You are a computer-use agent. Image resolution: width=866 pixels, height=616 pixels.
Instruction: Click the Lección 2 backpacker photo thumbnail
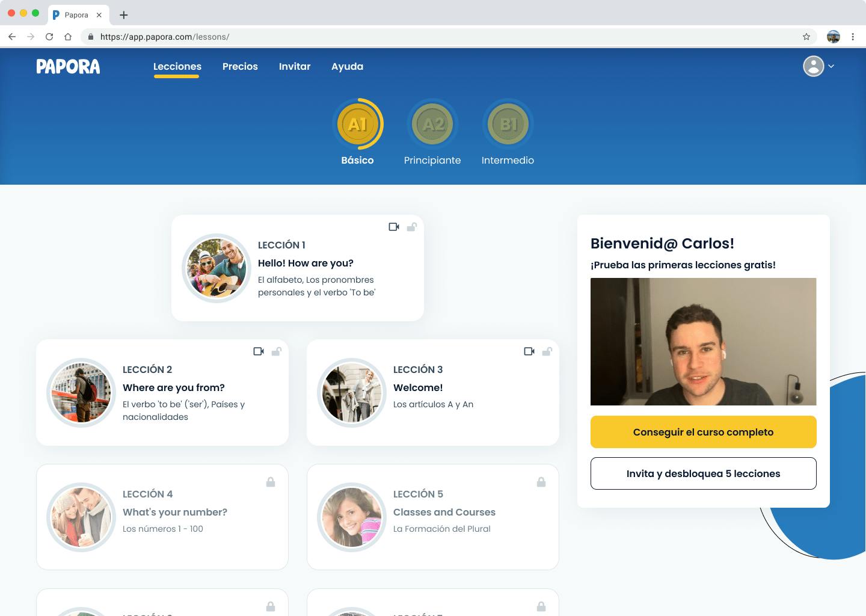click(x=81, y=393)
